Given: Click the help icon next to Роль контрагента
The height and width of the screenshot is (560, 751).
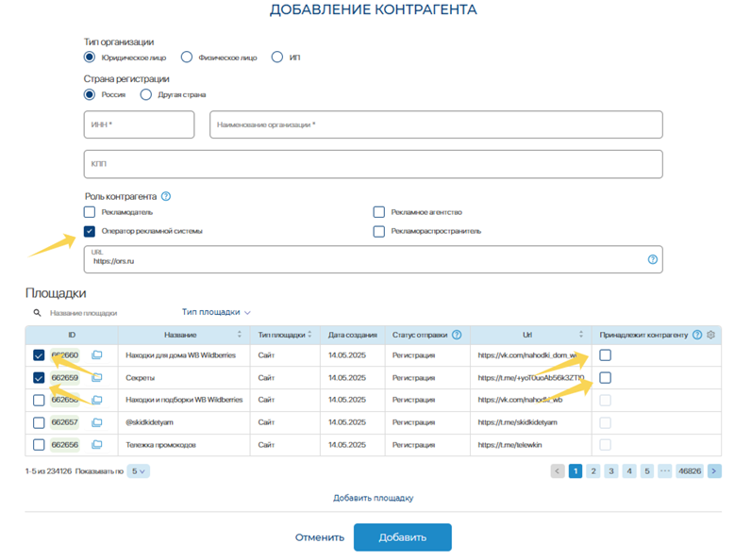Looking at the screenshot, I should pos(166,197).
